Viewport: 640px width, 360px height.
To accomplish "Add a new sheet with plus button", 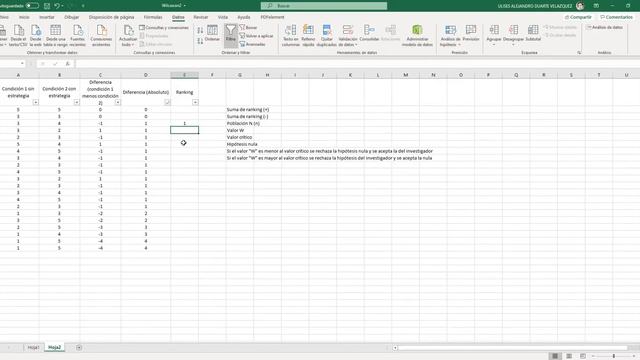I will (79, 347).
